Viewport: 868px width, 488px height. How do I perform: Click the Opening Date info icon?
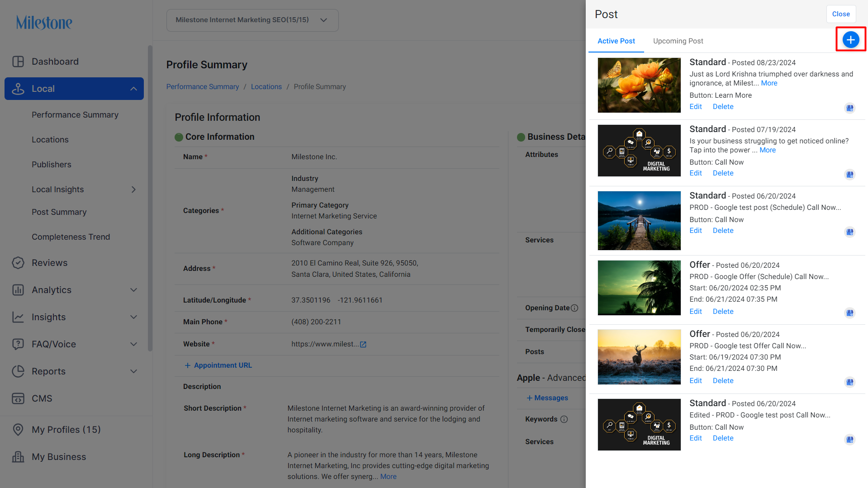pos(574,308)
